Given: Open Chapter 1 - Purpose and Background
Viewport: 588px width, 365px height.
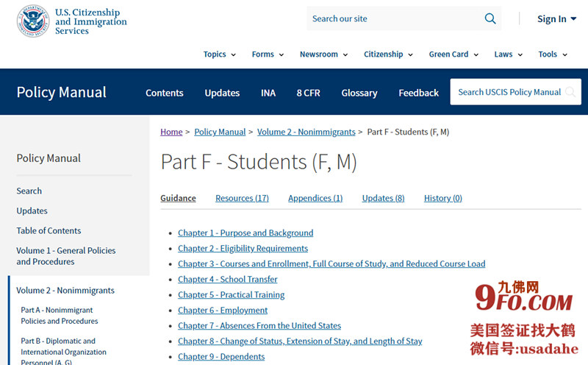Looking at the screenshot, I should point(245,233).
